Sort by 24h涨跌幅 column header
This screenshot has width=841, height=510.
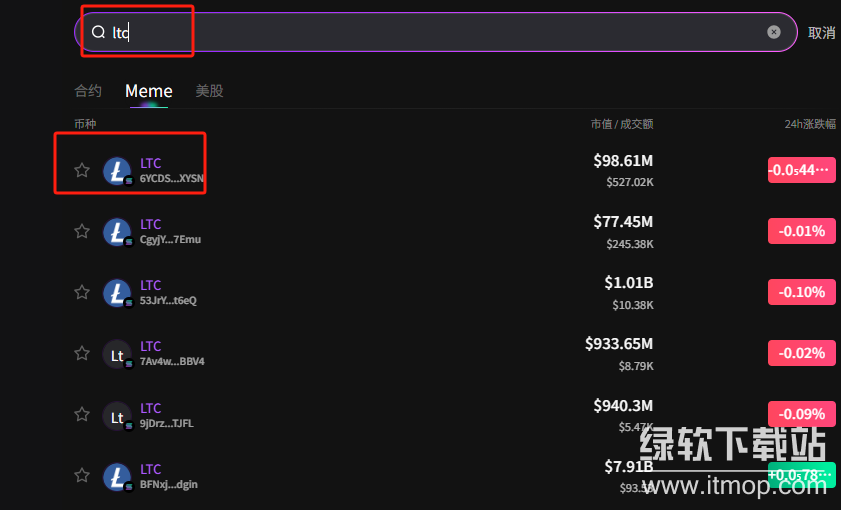[809, 124]
